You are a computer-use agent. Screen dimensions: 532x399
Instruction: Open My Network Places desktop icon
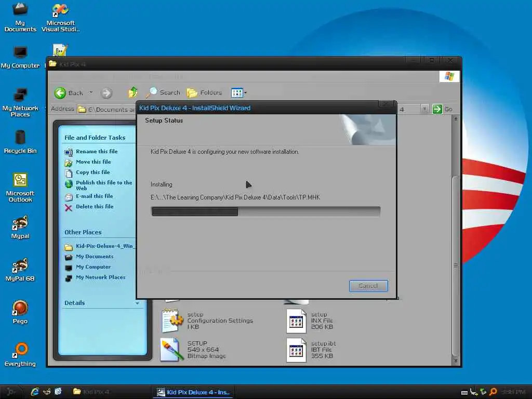20,102
